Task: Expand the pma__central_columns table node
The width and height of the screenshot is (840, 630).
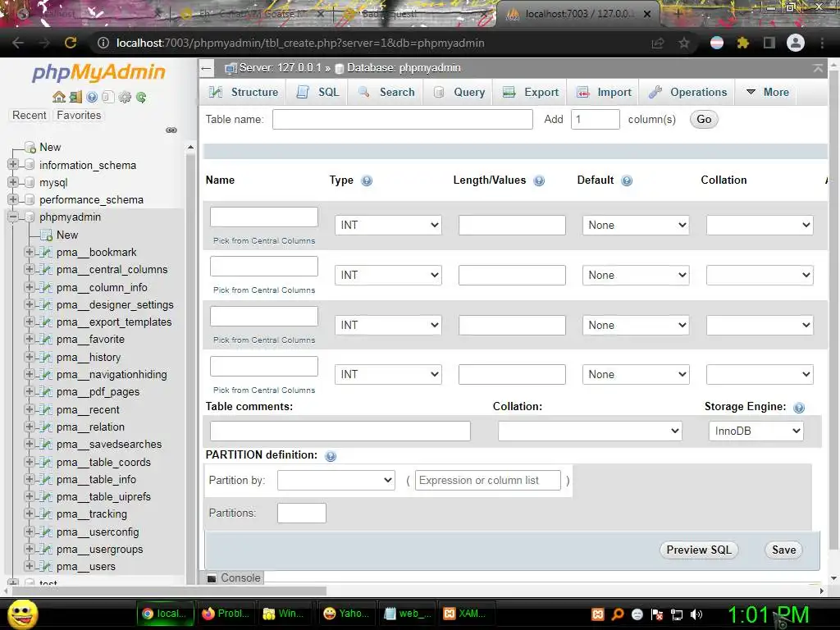Action: [x=30, y=269]
